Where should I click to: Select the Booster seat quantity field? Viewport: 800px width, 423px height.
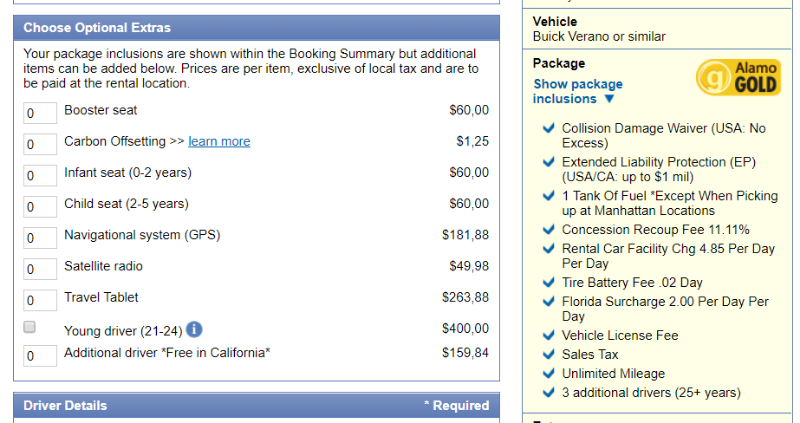40,113
